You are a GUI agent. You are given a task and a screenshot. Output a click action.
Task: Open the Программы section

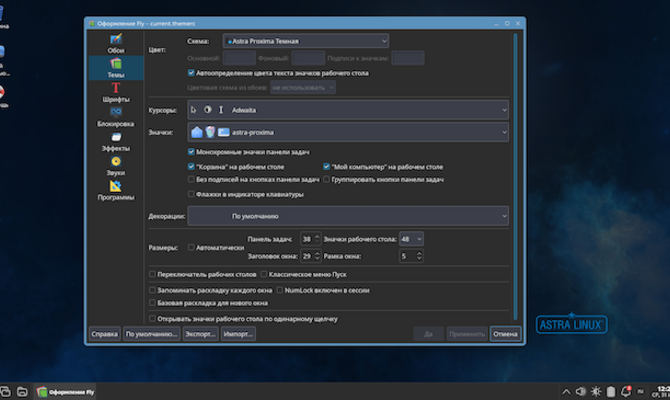[116, 190]
